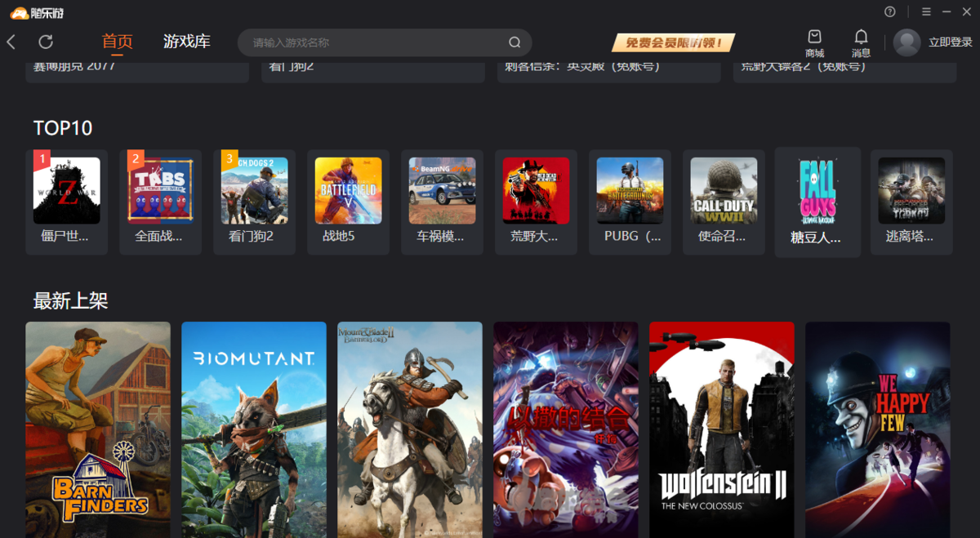The image size is (980, 538).
Task: Go back with the left arrow icon
Action: coord(11,42)
